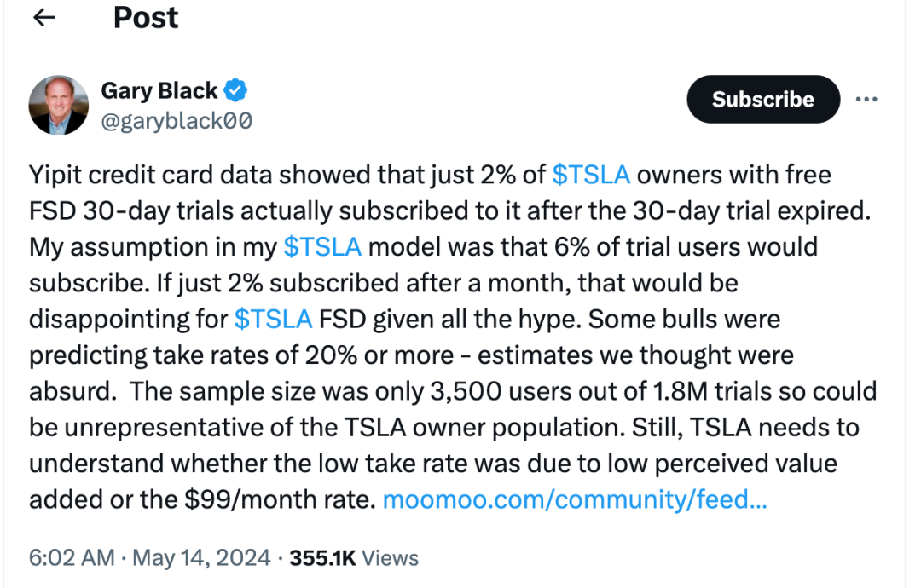Select the $TSLA cashtag before "FSD given all"
This screenshot has width=921, height=588.
tap(273, 319)
